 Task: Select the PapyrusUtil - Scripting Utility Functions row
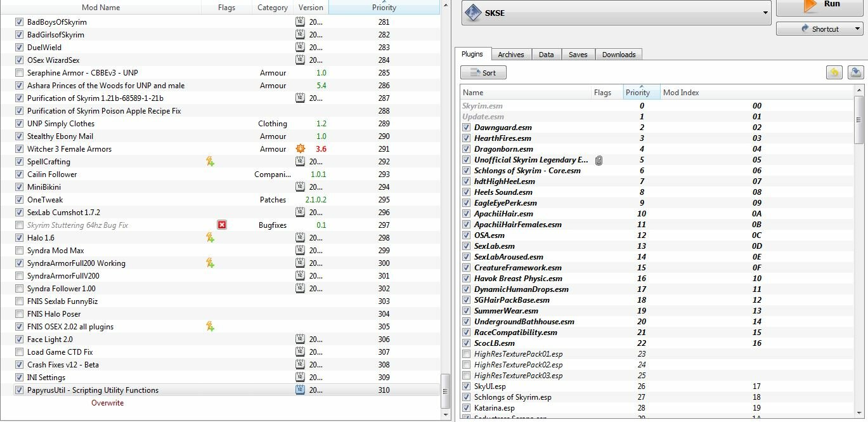click(x=220, y=390)
